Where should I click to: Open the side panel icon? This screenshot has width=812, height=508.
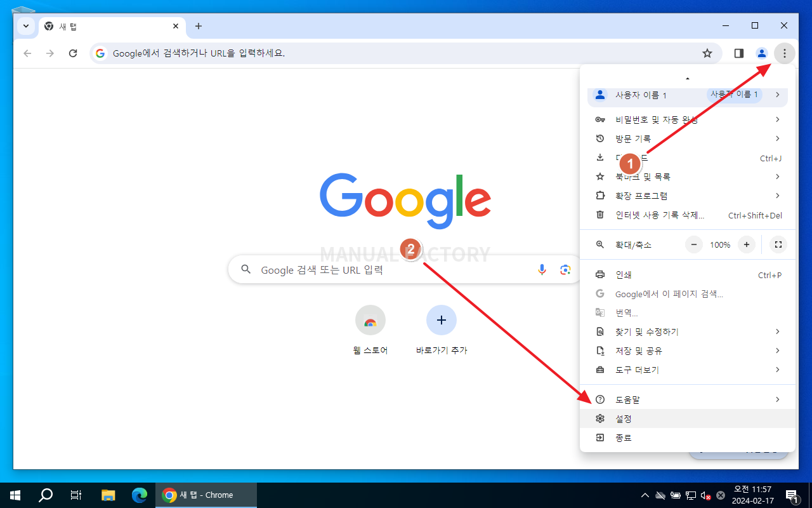click(x=738, y=53)
